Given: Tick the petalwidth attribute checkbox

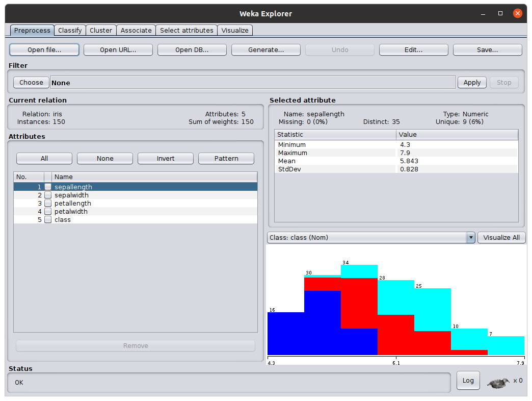Looking at the screenshot, I should [48, 211].
